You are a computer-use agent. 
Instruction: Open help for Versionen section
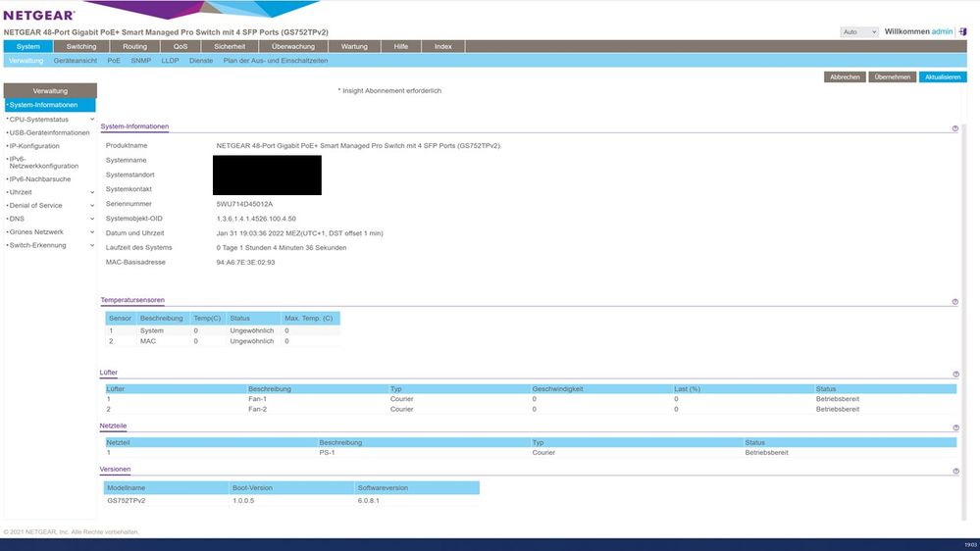pyautogui.click(x=955, y=472)
